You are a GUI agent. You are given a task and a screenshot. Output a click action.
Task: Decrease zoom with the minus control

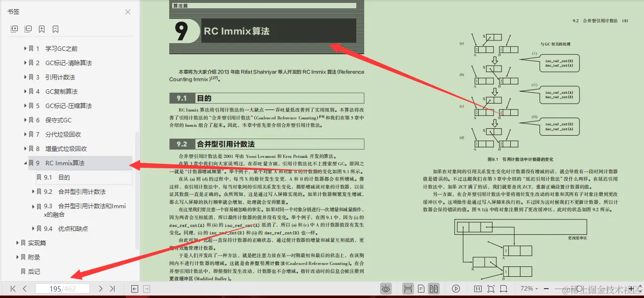[545, 289]
